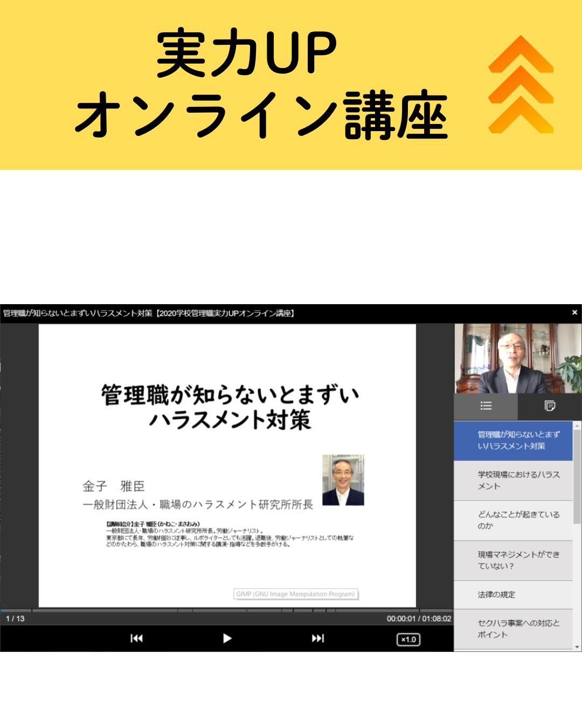Open chapter 現場マネジメントができていない？

pos(513,560)
